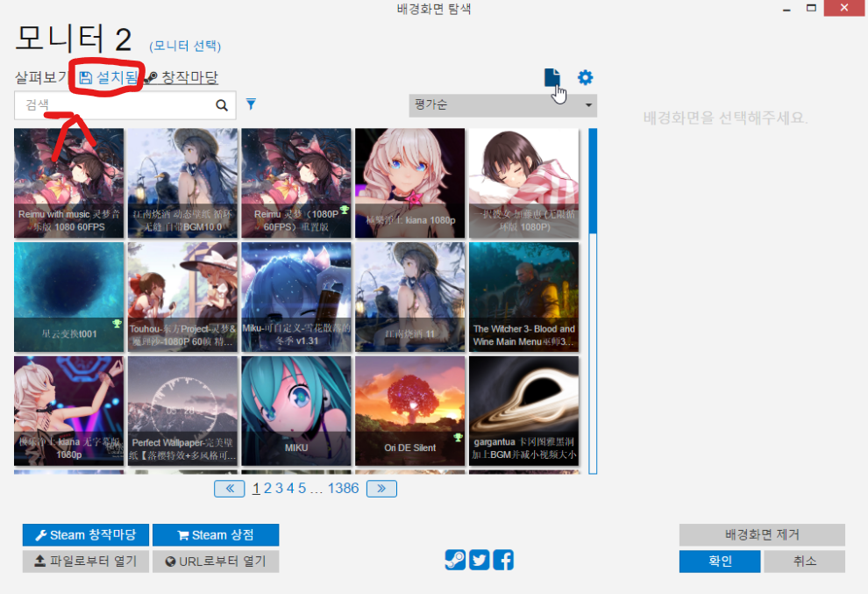The width and height of the screenshot is (868, 594).
Task: Go to previous page arrow button
Action: (x=229, y=489)
